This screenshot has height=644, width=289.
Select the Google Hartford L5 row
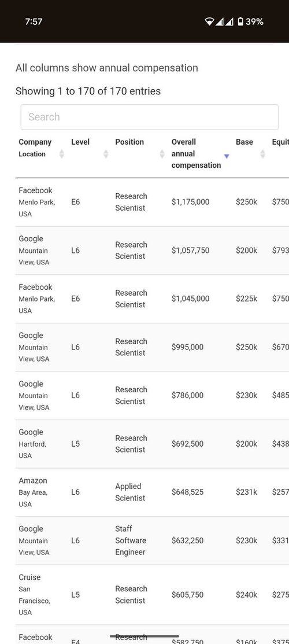[x=152, y=444]
